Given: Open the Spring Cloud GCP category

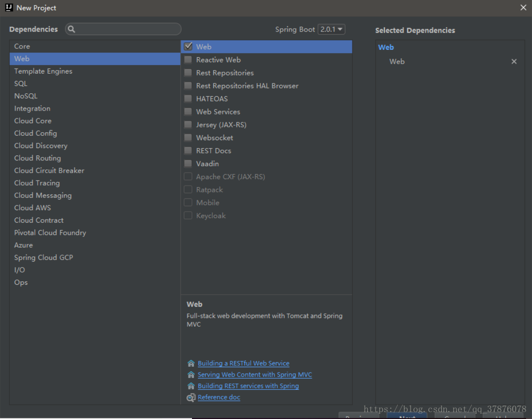Looking at the screenshot, I should [x=95, y=258].
